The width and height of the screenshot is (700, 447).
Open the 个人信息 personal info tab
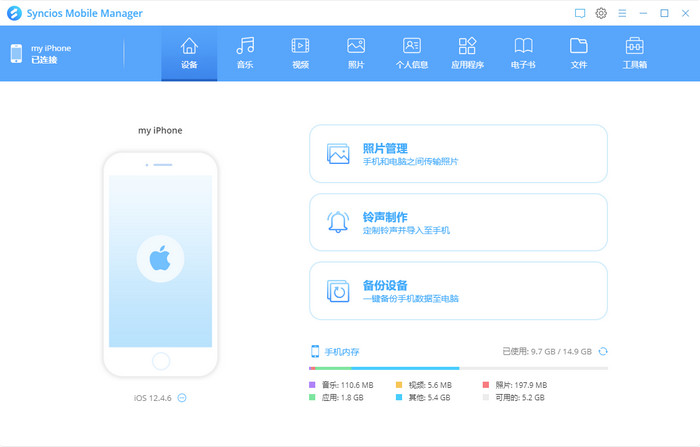[x=412, y=54]
